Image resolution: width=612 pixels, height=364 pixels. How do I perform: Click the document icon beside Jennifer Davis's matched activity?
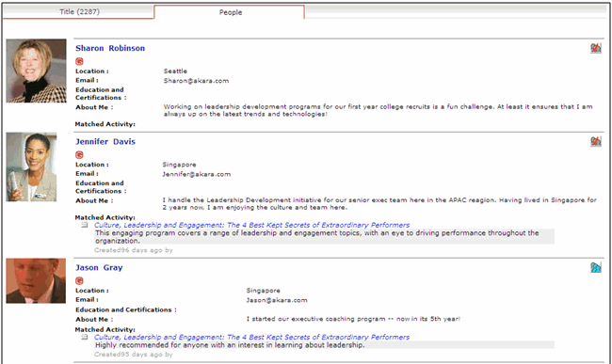(85, 225)
